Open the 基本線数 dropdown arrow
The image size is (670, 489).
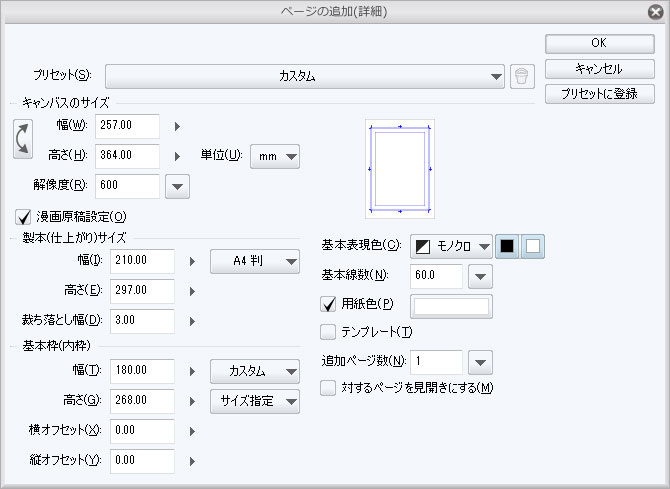(480, 277)
